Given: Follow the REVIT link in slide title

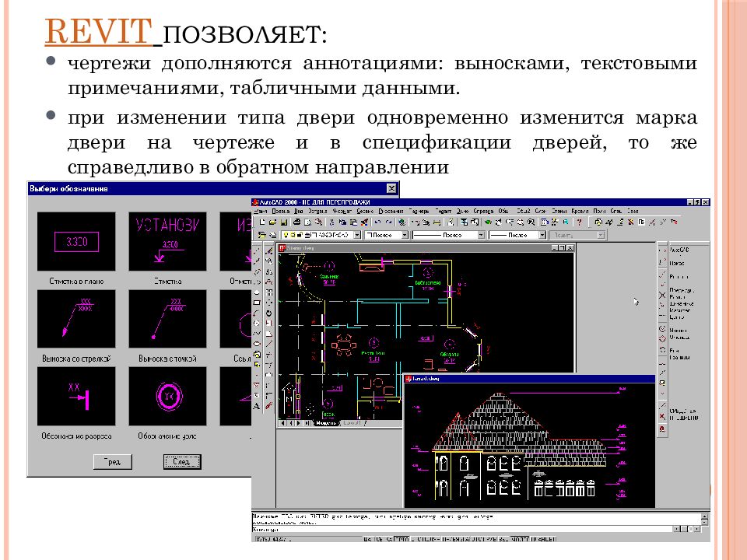Looking at the screenshot, I should click(99, 31).
